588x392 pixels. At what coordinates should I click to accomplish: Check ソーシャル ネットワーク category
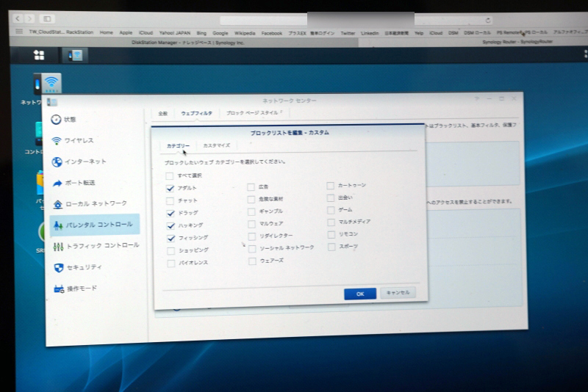coord(252,249)
